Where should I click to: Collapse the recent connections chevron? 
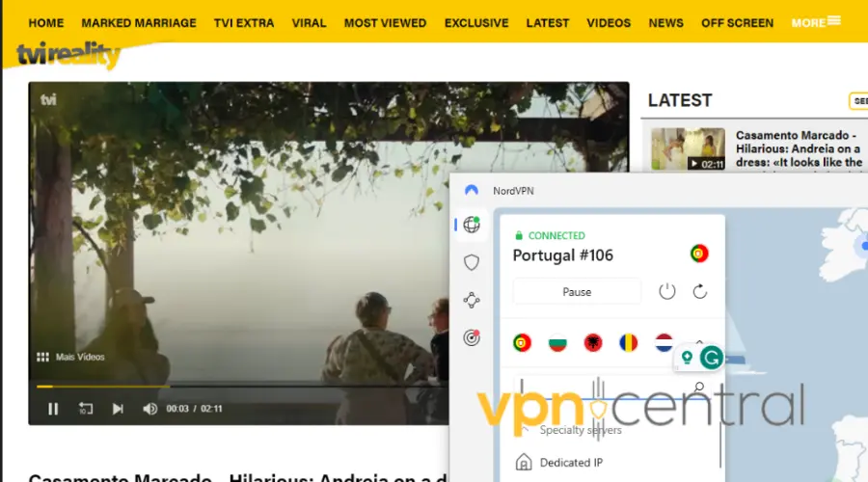[699, 342]
